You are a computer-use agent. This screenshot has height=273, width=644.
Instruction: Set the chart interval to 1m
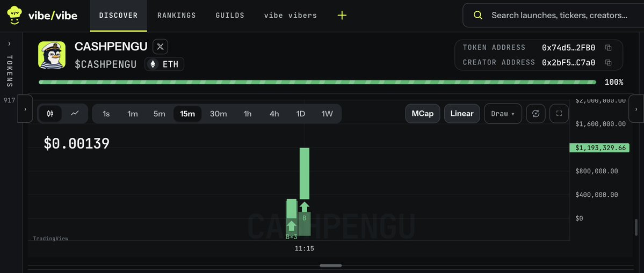[132, 114]
